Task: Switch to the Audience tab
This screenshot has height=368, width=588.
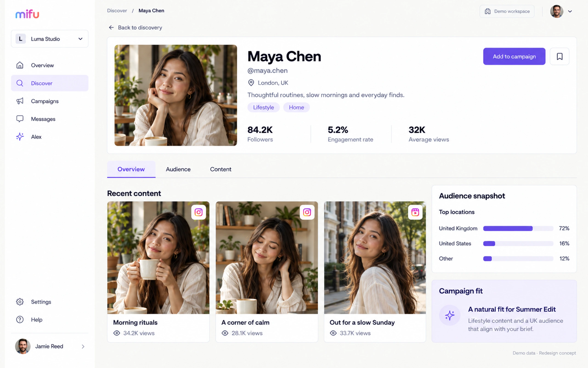Action: pyautogui.click(x=178, y=169)
